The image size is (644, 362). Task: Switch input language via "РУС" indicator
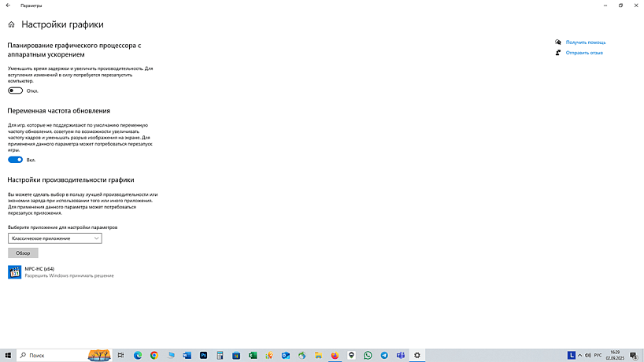598,355
